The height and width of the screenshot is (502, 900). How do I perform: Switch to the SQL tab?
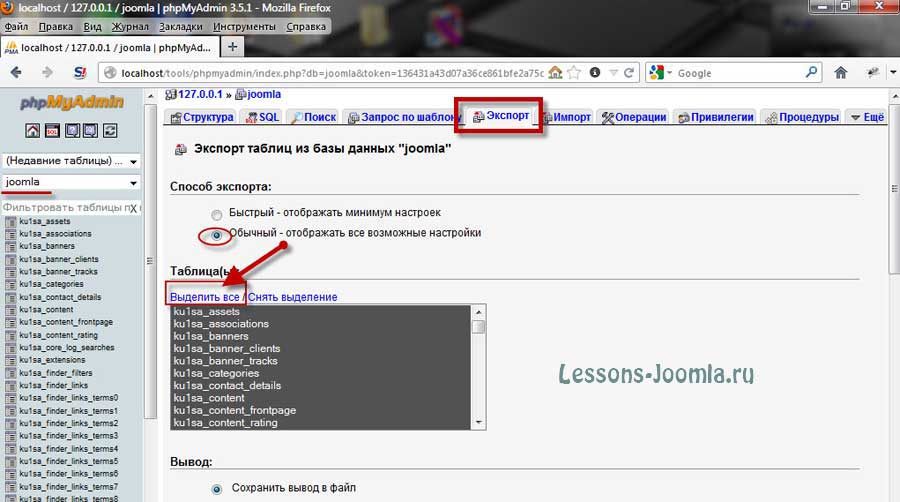pyautogui.click(x=262, y=117)
